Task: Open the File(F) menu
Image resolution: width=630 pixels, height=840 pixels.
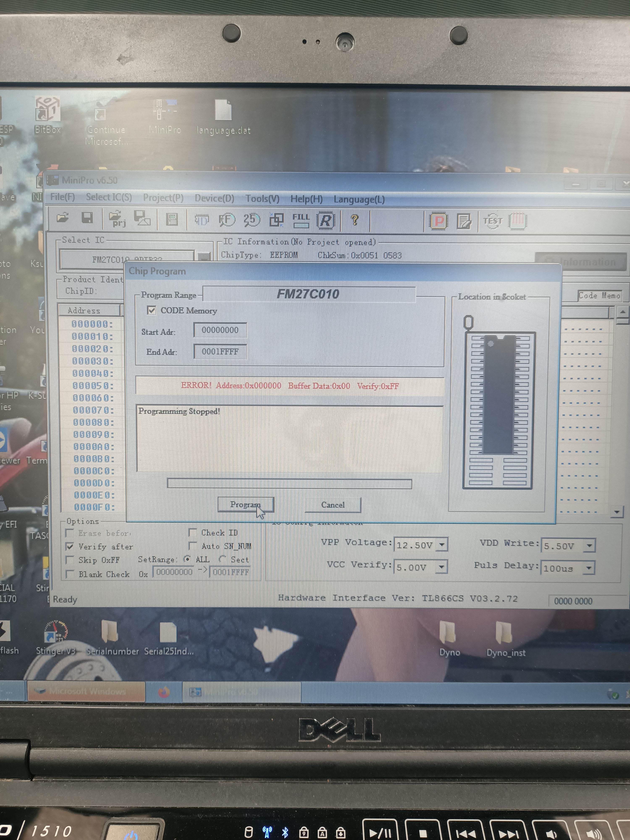Action: 62,197
